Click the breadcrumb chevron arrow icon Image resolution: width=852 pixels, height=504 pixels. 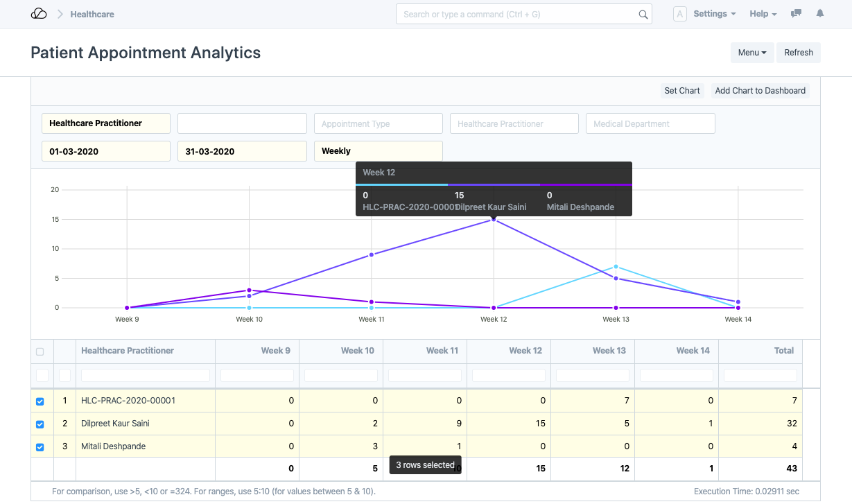click(60, 14)
